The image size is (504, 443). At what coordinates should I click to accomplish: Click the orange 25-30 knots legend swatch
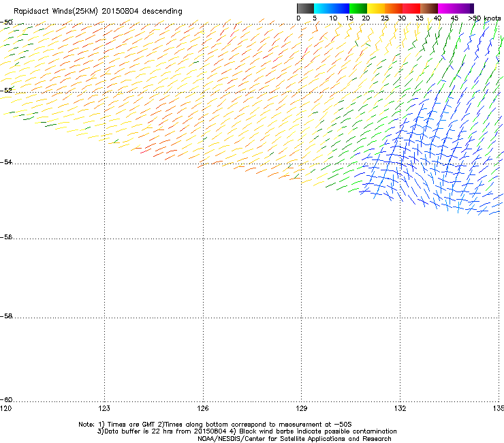click(394, 8)
